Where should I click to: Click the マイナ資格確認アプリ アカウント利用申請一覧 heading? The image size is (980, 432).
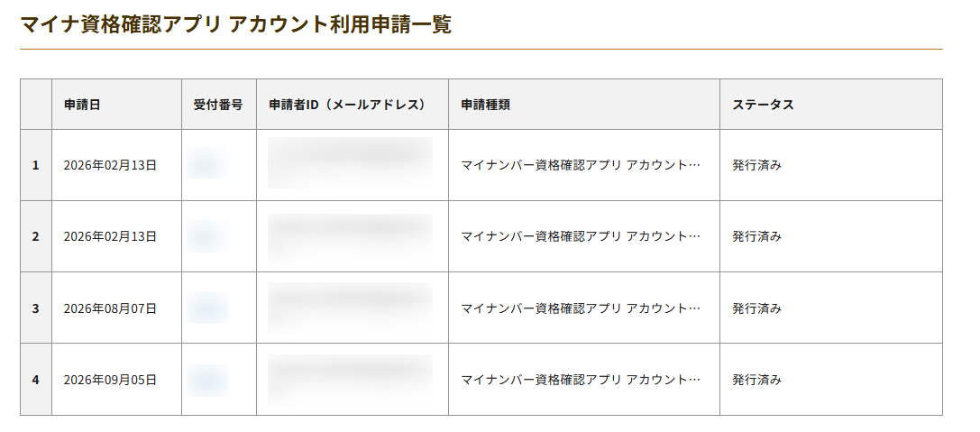pos(235,24)
